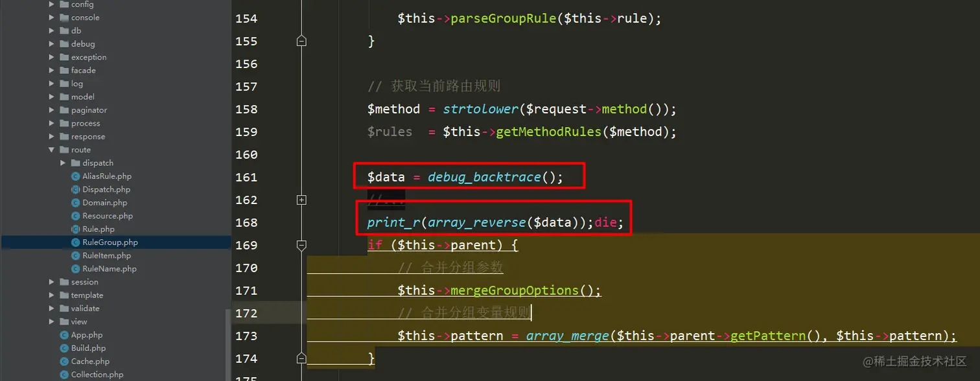Collapse the route folder arrow

(x=52, y=150)
